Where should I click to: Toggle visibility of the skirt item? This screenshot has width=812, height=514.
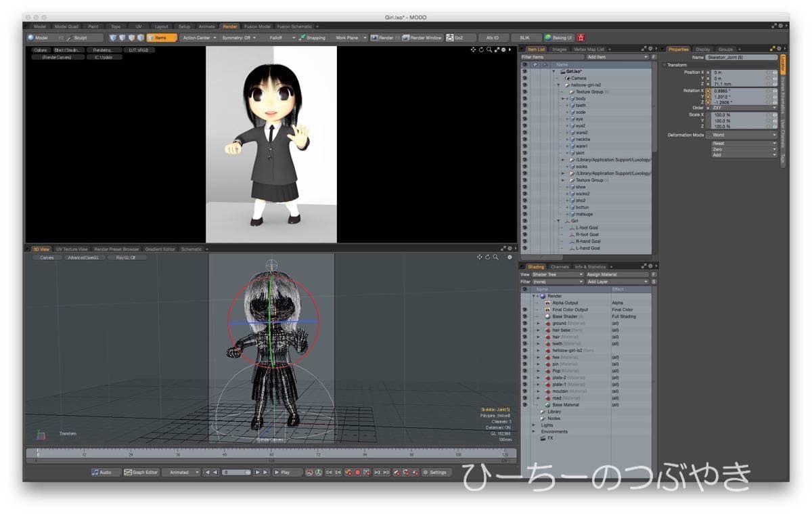(x=524, y=153)
